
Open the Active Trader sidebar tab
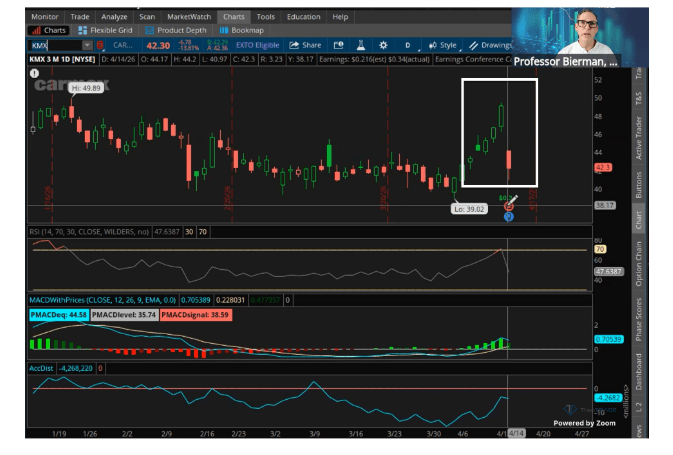(638, 138)
